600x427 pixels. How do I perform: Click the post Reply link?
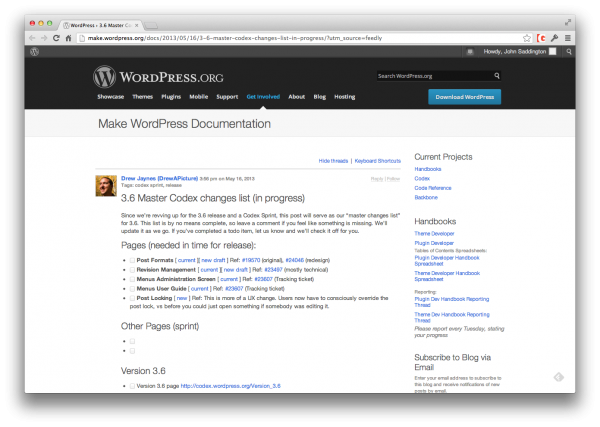[x=377, y=179]
